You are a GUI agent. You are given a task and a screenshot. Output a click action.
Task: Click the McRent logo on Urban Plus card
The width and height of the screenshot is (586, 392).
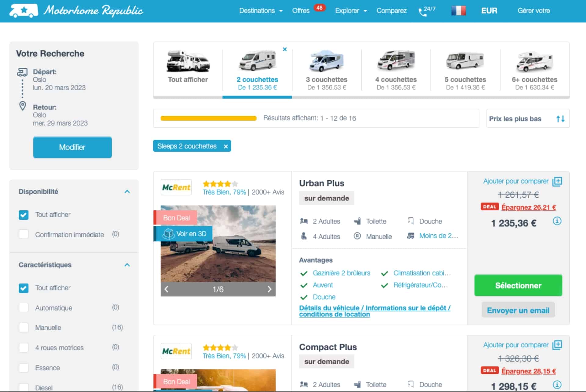pos(176,187)
